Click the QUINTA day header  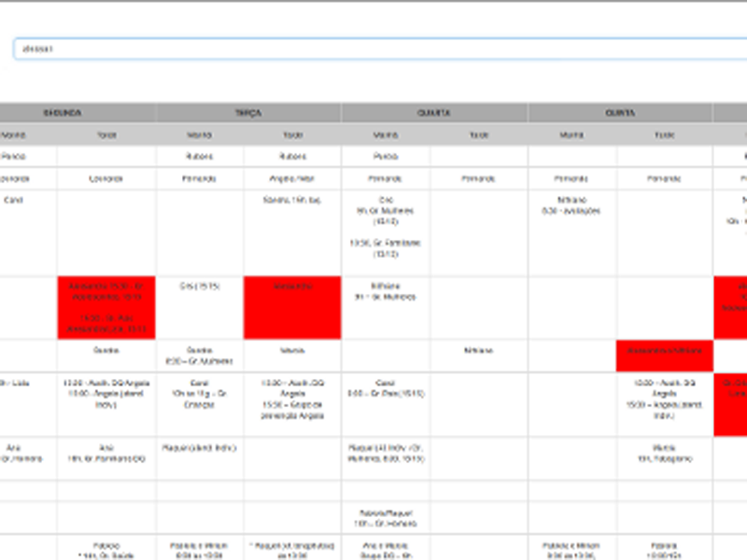[620, 113]
